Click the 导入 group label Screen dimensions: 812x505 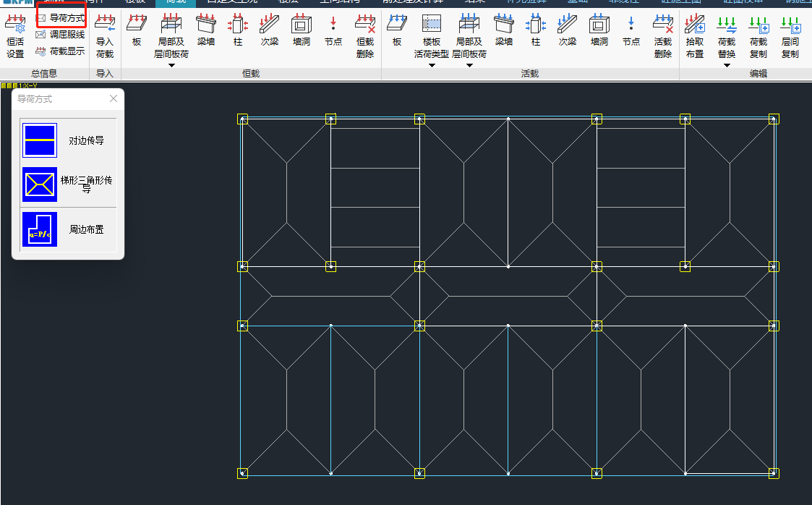pos(105,74)
